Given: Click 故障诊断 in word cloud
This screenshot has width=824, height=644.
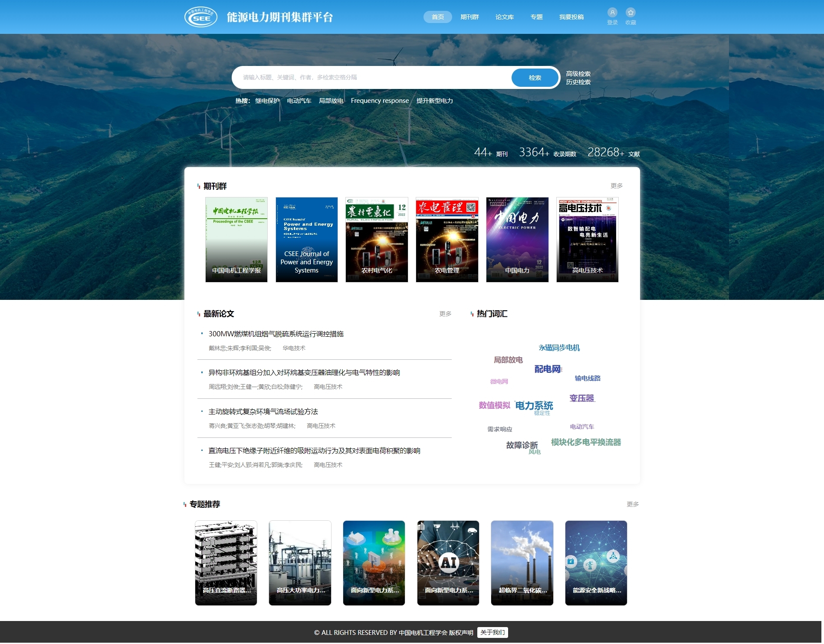Looking at the screenshot, I should coord(522,445).
